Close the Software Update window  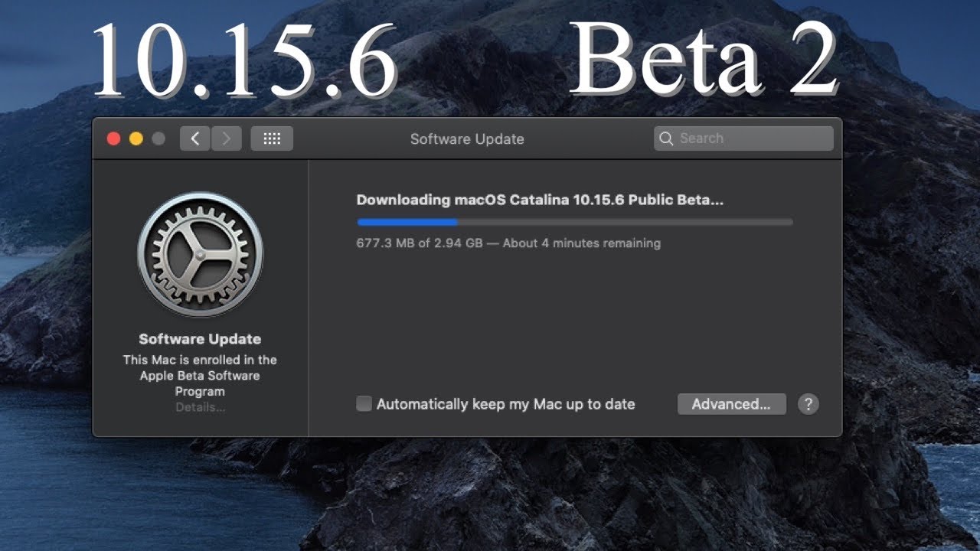114,139
